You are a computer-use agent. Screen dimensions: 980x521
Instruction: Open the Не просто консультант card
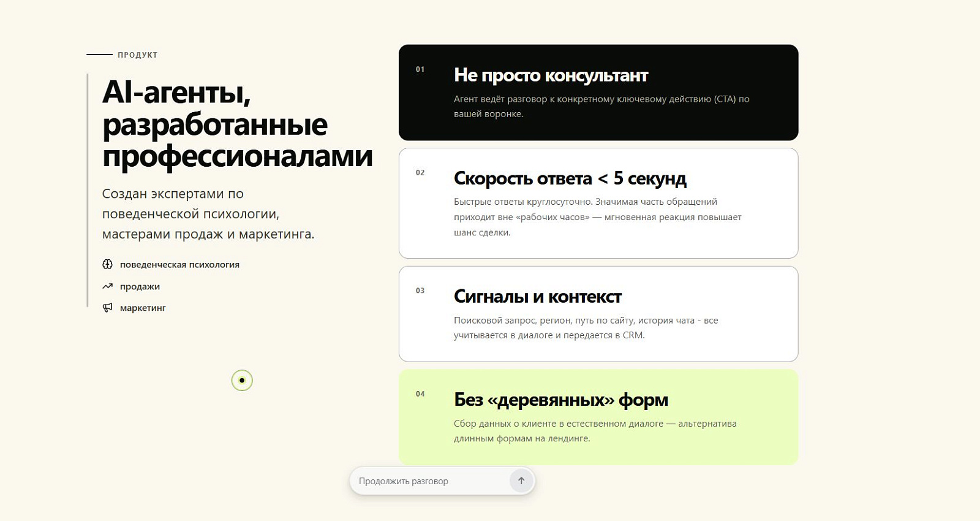pyautogui.click(x=598, y=93)
